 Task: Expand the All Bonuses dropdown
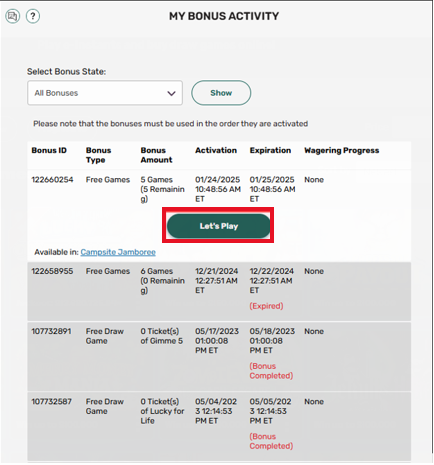point(105,93)
